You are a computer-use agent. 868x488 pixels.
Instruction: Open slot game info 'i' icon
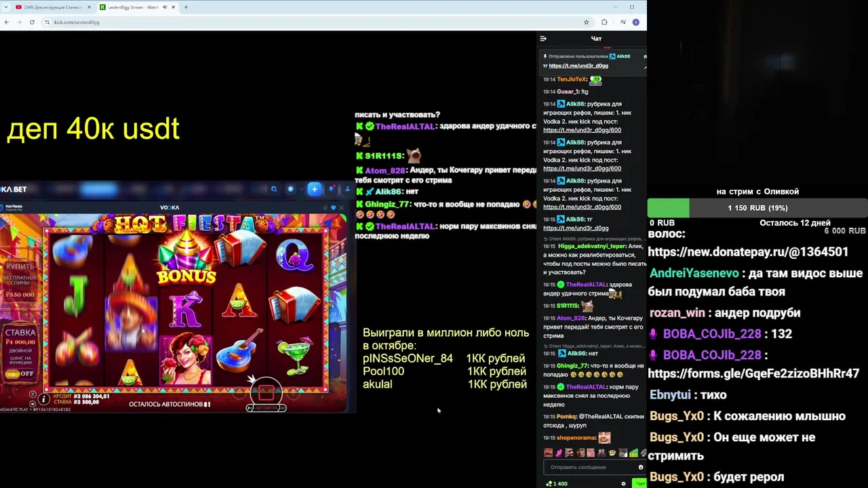click(44, 399)
